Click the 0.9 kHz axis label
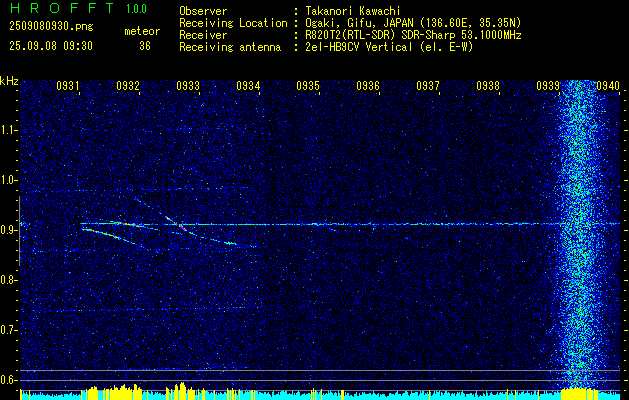629x400 pixels. (9, 230)
